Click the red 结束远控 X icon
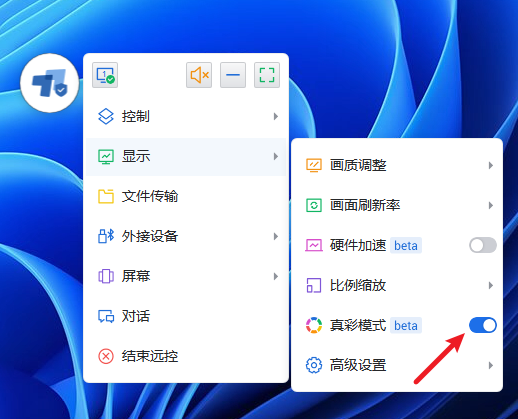This screenshot has height=419, width=518. 106,356
